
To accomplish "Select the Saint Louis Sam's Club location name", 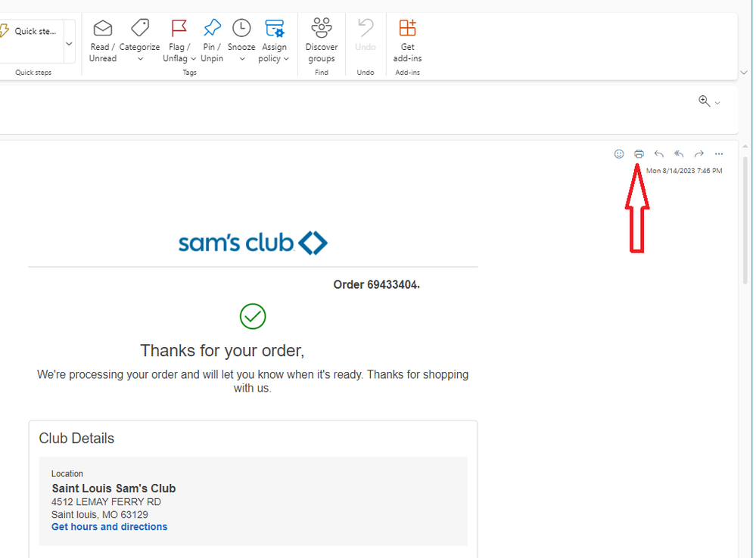I will click(x=114, y=488).
